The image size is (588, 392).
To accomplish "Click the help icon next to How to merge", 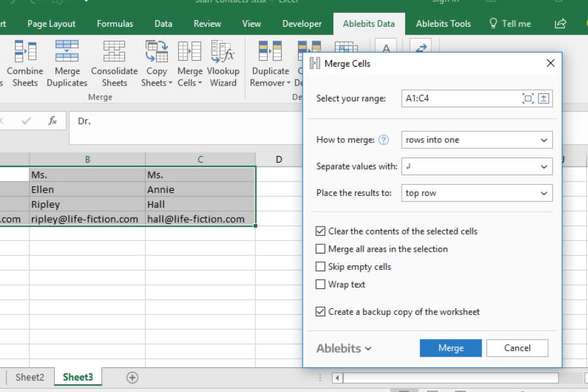I will click(384, 140).
